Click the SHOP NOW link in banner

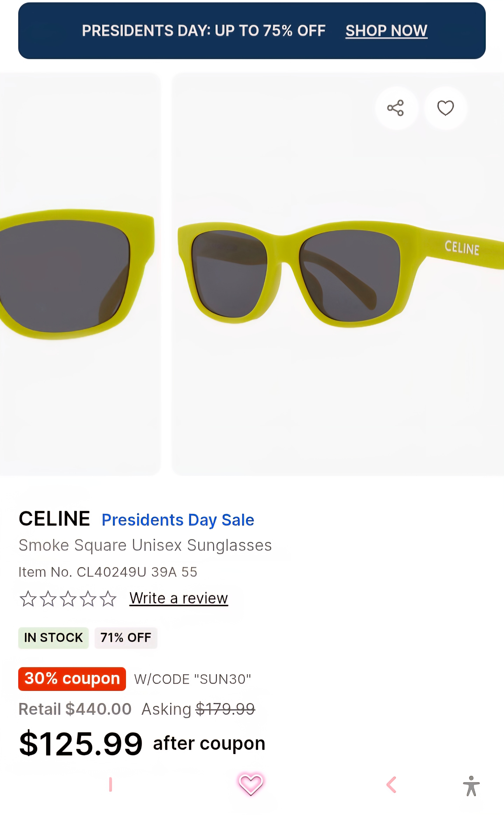386,31
